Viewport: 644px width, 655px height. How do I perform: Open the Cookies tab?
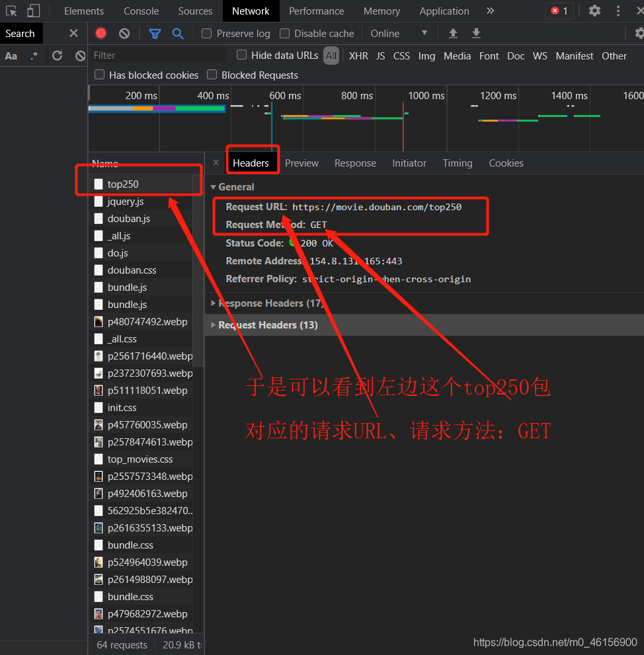tap(506, 163)
